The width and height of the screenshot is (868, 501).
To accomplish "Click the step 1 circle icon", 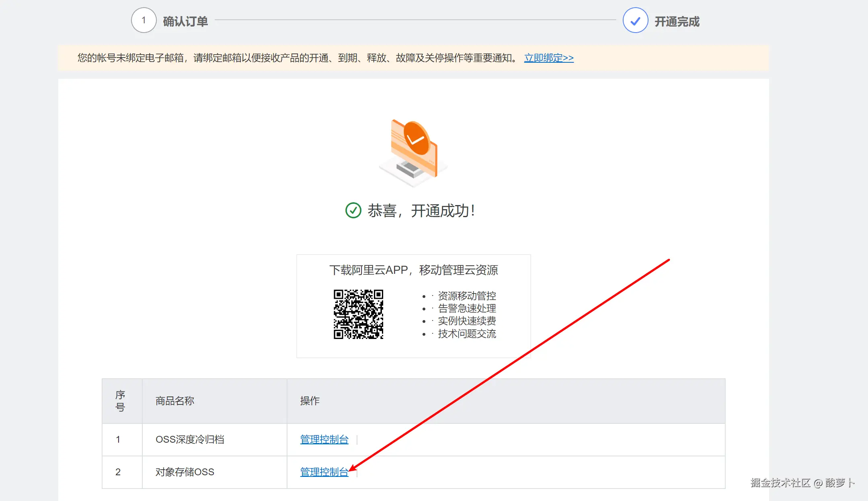I will (x=144, y=20).
